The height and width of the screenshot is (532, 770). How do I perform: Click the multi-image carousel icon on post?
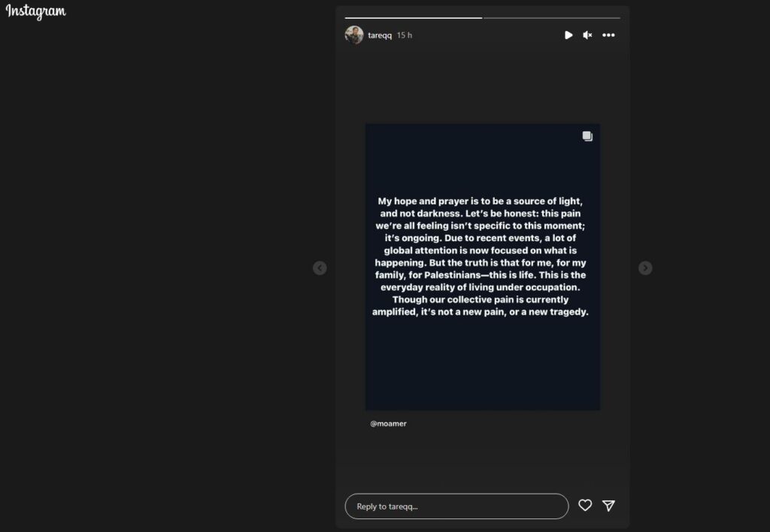(x=587, y=136)
